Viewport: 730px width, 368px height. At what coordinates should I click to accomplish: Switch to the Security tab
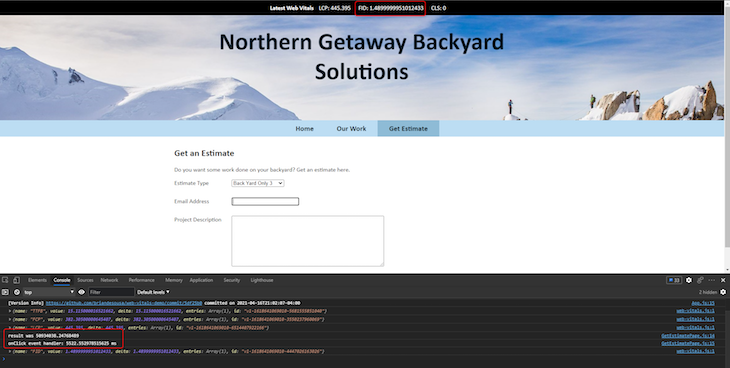[231, 280]
